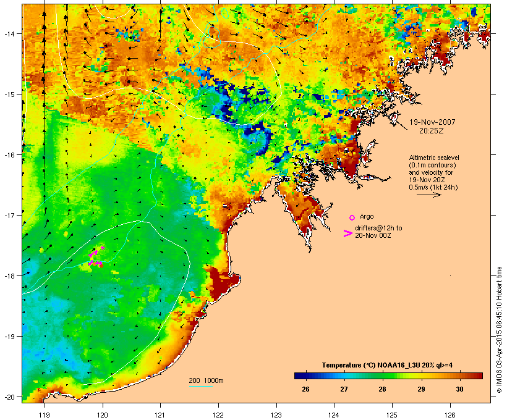
Task: Click the longitude axis label 122
Action: [x=218, y=414]
